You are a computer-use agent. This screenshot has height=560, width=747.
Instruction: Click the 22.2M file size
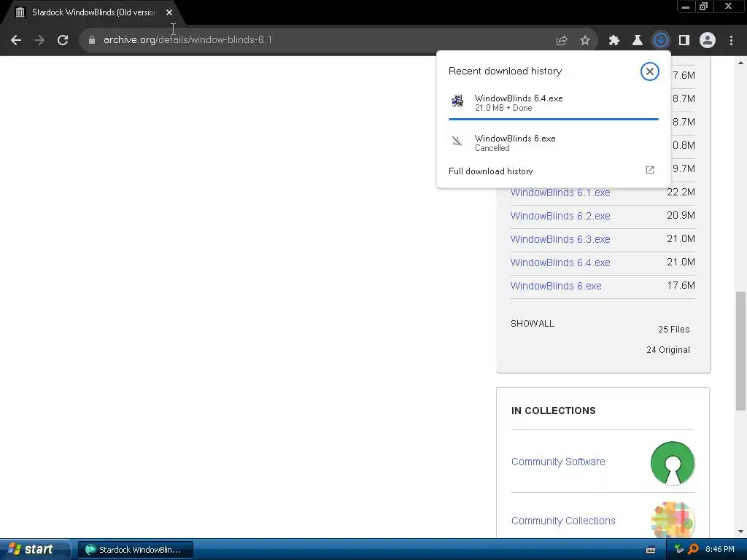pyautogui.click(x=681, y=192)
